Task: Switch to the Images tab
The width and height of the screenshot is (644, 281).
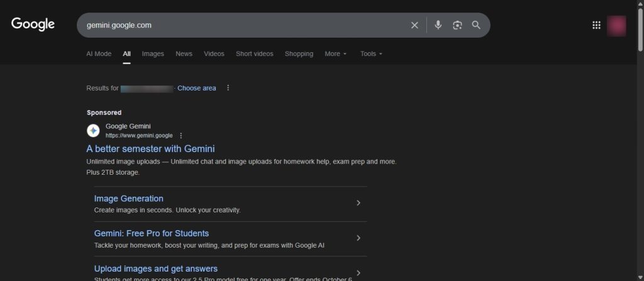Action: pyautogui.click(x=153, y=54)
